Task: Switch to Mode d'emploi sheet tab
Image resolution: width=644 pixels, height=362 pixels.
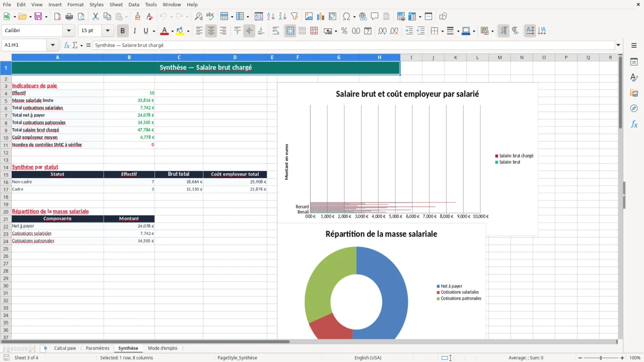Action: [163, 348]
